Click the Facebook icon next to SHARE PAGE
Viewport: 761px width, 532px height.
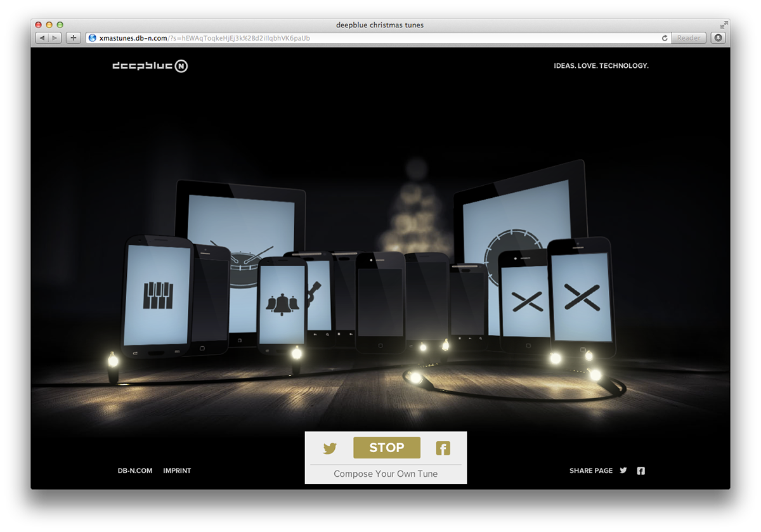tap(641, 470)
